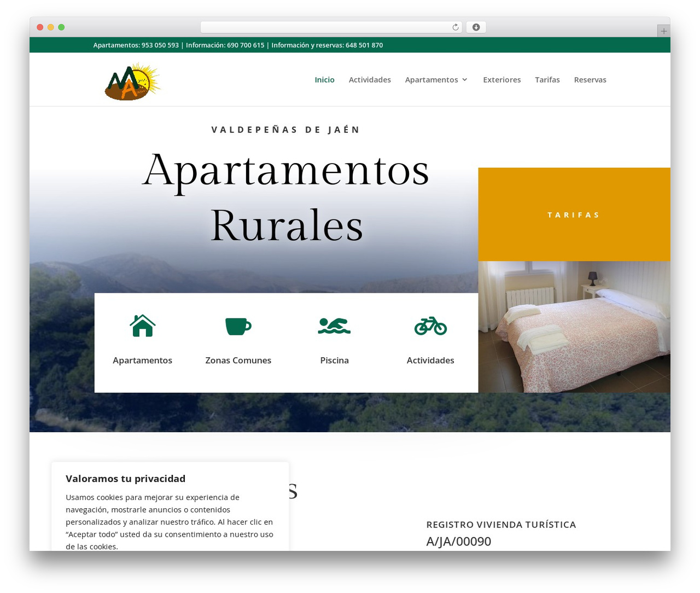Image resolution: width=700 pixels, height=593 pixels.
Task: Click the VALDEPEÑAS DE JAÉN subtitle
Action: 286,130
